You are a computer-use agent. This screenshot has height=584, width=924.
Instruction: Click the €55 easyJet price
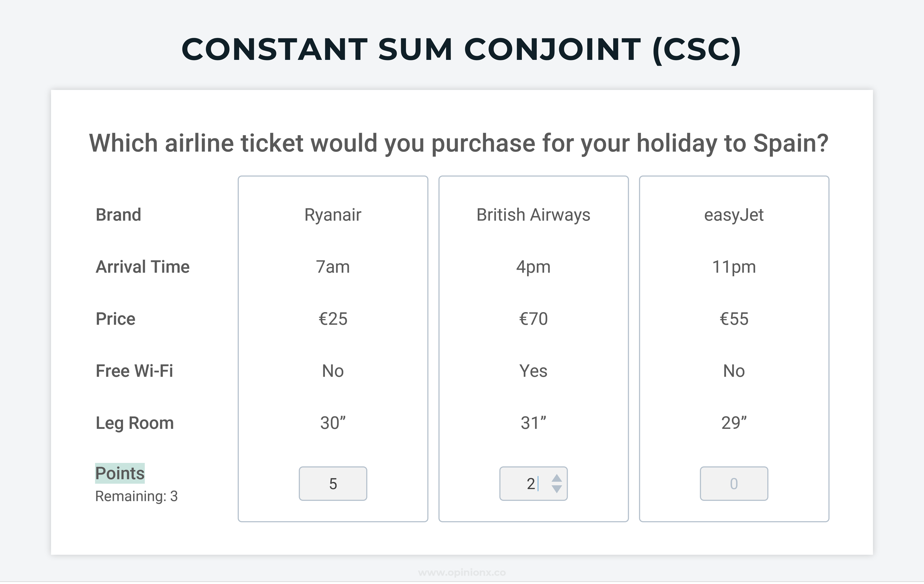[x=734, y=319]
